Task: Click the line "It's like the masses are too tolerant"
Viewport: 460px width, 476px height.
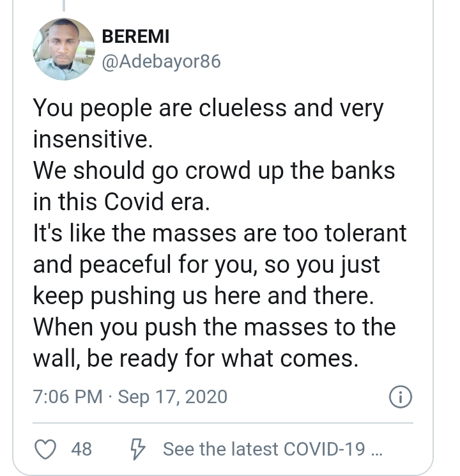Action: 219,233
